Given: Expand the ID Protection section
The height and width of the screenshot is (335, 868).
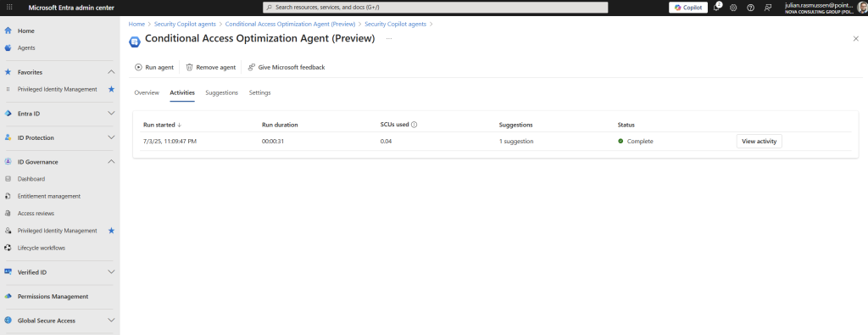Looking at the screenshot, I should [x=111, y=137].
